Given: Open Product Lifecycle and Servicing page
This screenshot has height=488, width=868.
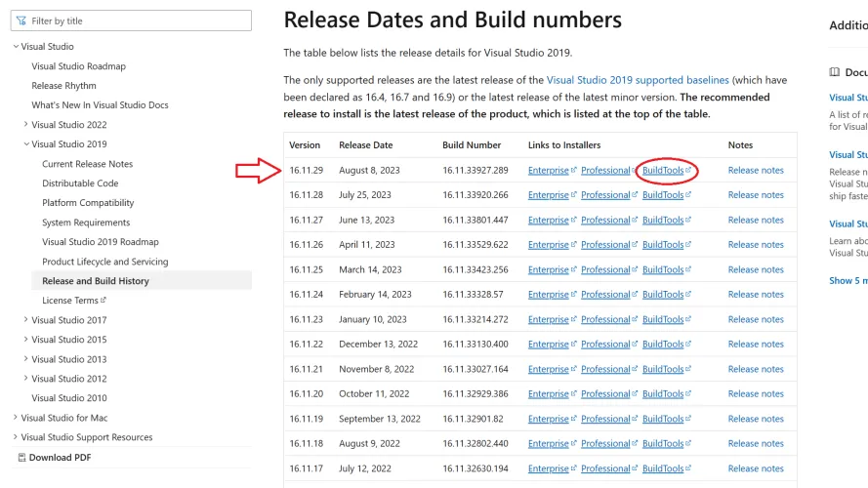Looking at the screenshot, I should (104, 262).
